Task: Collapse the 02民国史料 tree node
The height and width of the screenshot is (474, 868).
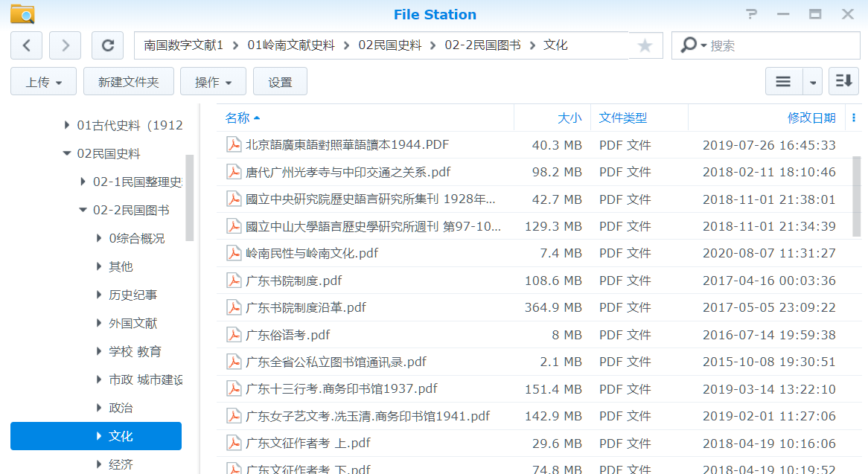Action: tap(67, 154)
